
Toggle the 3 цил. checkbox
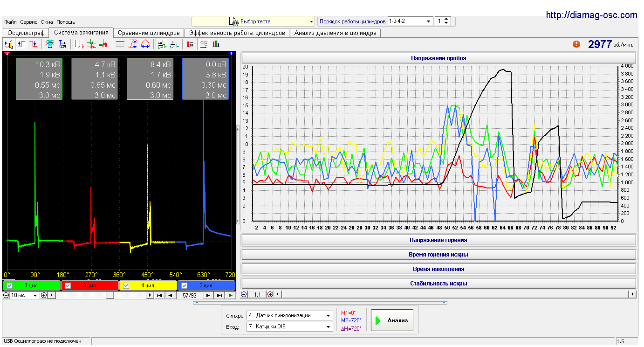68,285
